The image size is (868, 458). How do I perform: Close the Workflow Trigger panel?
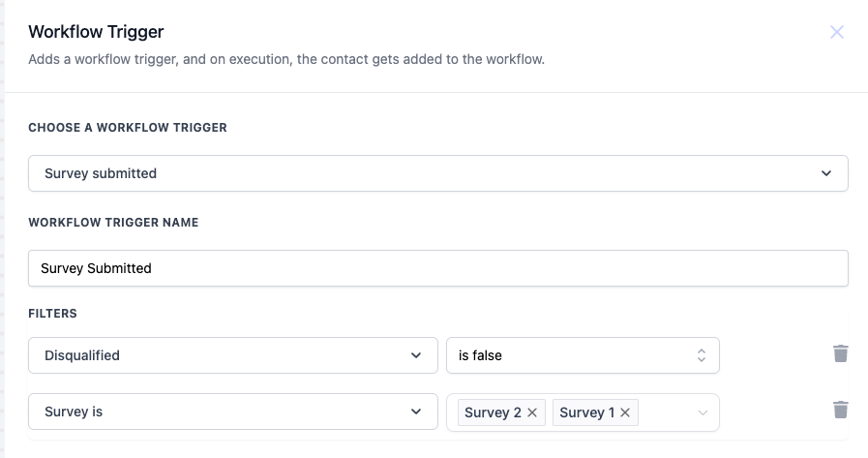(x=837, y=32)
